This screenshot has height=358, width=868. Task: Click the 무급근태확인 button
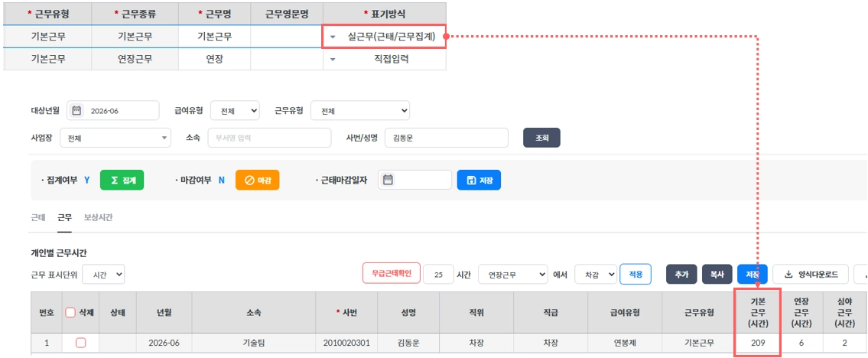pyautogui.click(x=392, y=274)
